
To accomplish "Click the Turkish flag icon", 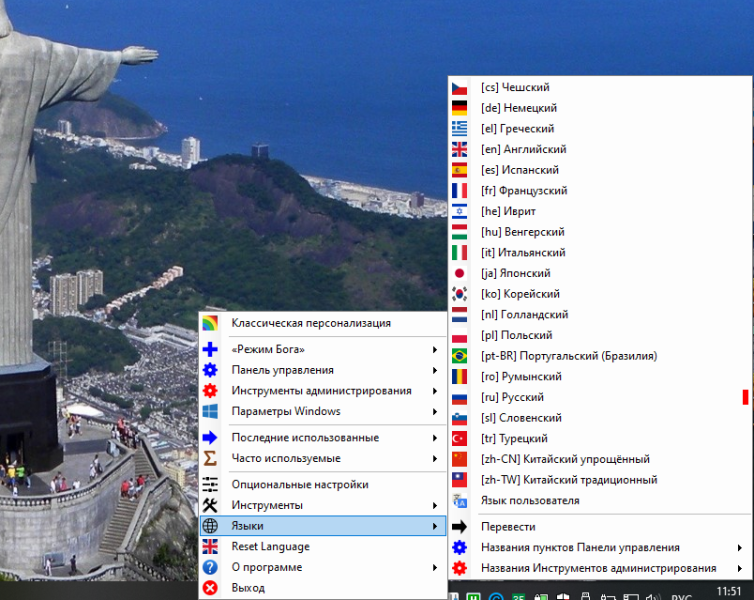I will point(459,439).
